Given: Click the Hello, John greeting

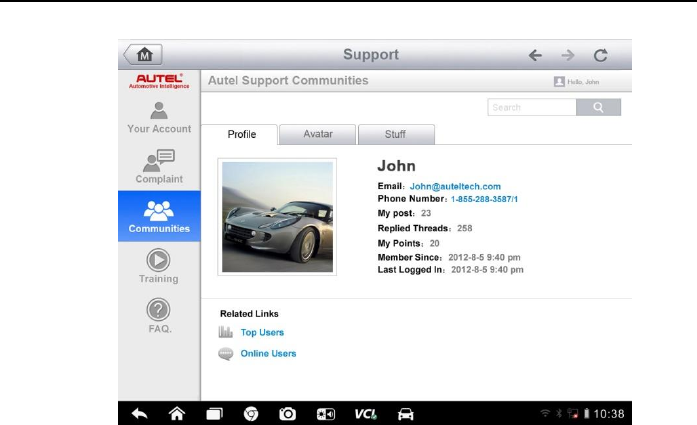Looking at the screenshot, I should tap(583, 82).
